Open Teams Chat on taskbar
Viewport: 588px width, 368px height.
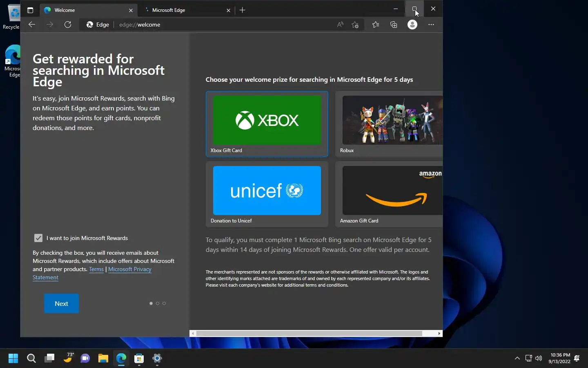tap(85, 359)
